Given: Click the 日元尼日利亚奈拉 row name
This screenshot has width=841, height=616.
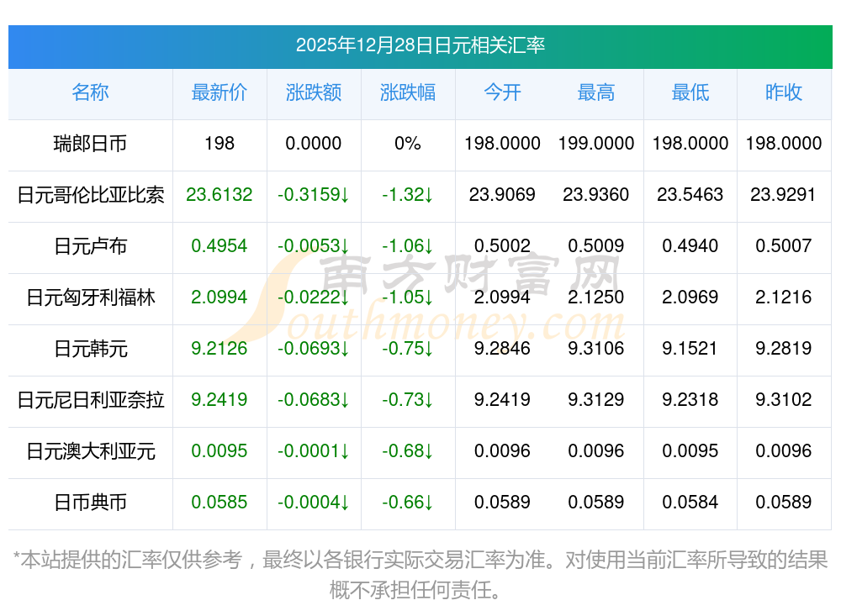Looking at the screenshot, I should pos(90,400).
